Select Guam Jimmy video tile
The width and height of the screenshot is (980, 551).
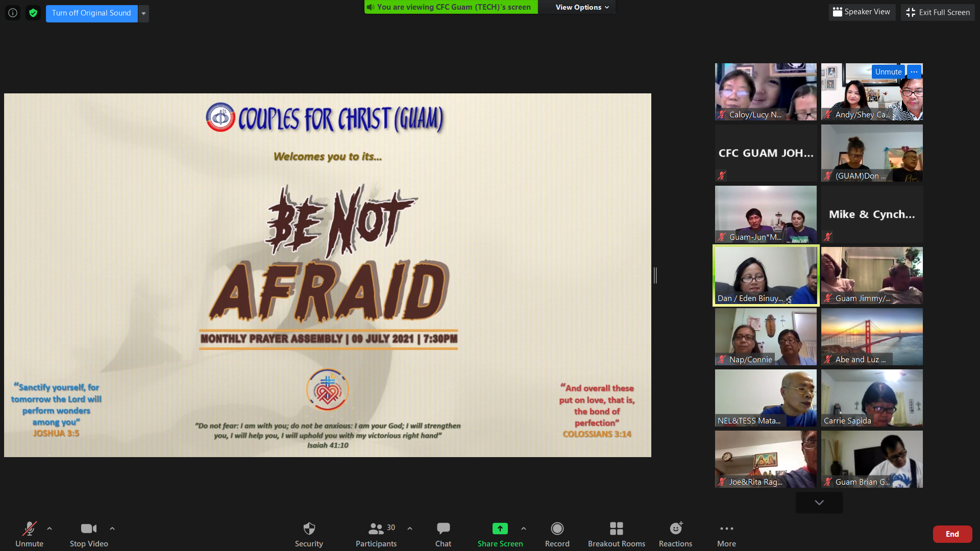pyautogui.click(x=872, y=275)
